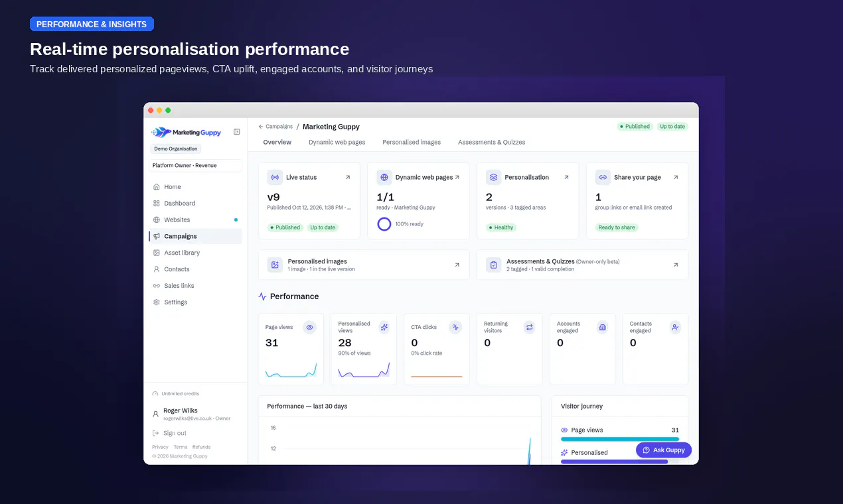Click the link icon on Share your page card
The image size is (843, 504).
click(603, 177)
